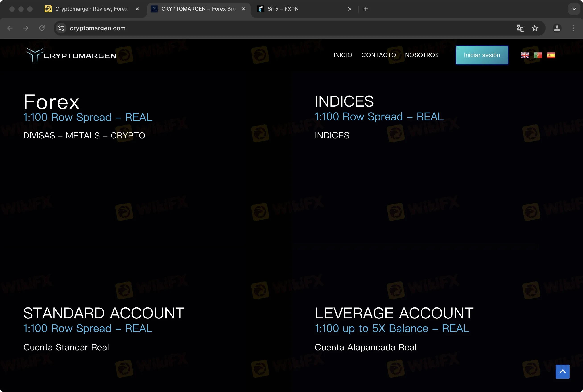Click the browser back navigation arrow
The width and height of the screenshot is (583, 392).
coord(10,28)
